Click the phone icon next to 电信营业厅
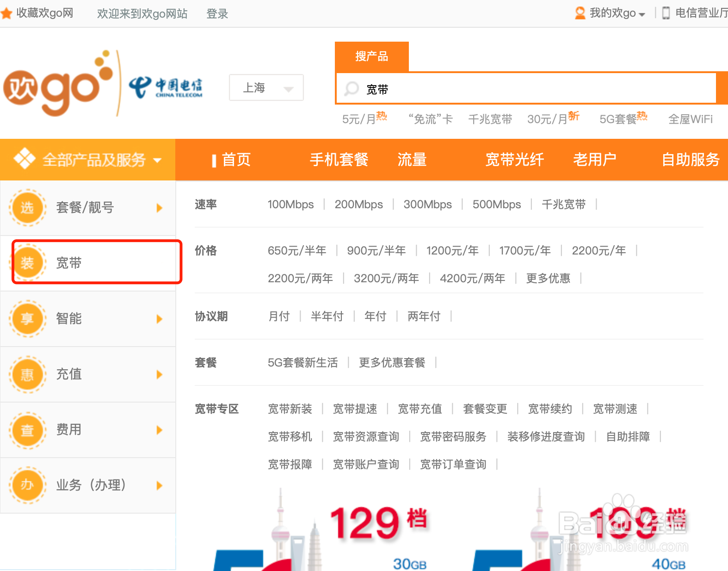728x571 pixels. click(x=666, y=13)
